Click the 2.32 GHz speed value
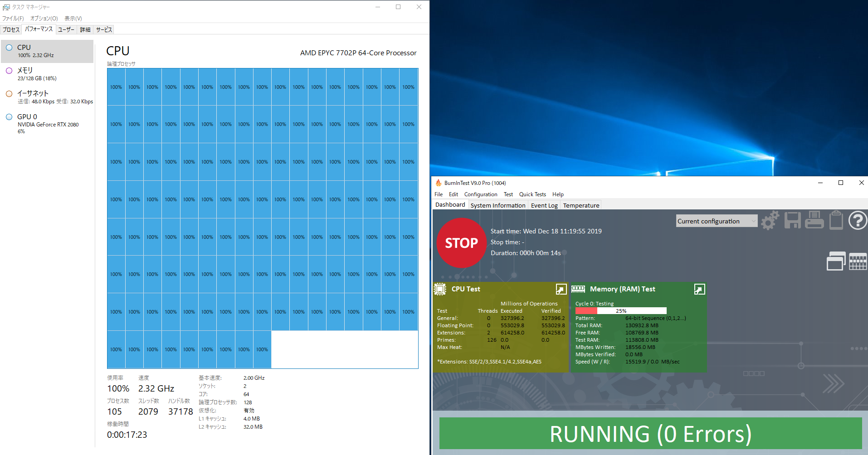The image size is (868, 455). 156,388
